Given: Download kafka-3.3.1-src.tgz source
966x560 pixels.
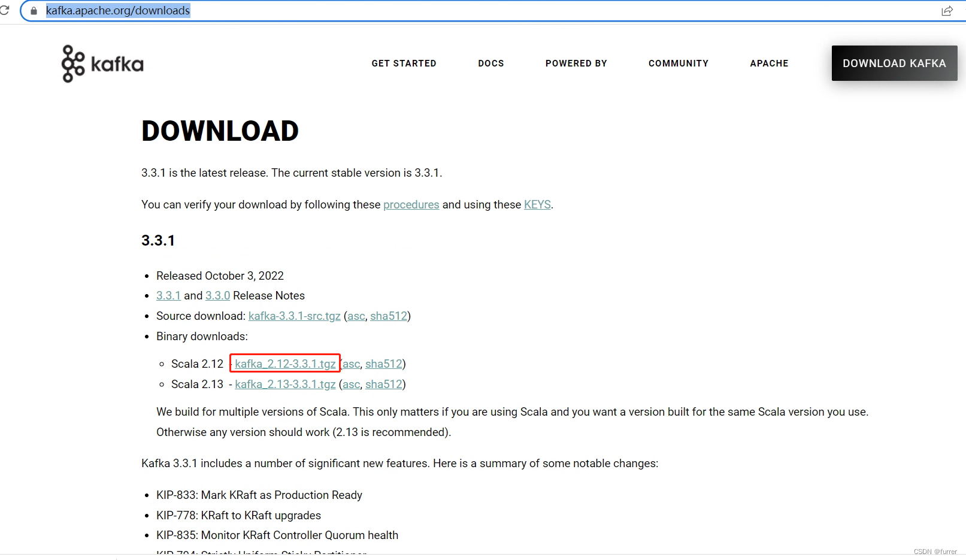Looking at the screenshot, I should 295,316.
